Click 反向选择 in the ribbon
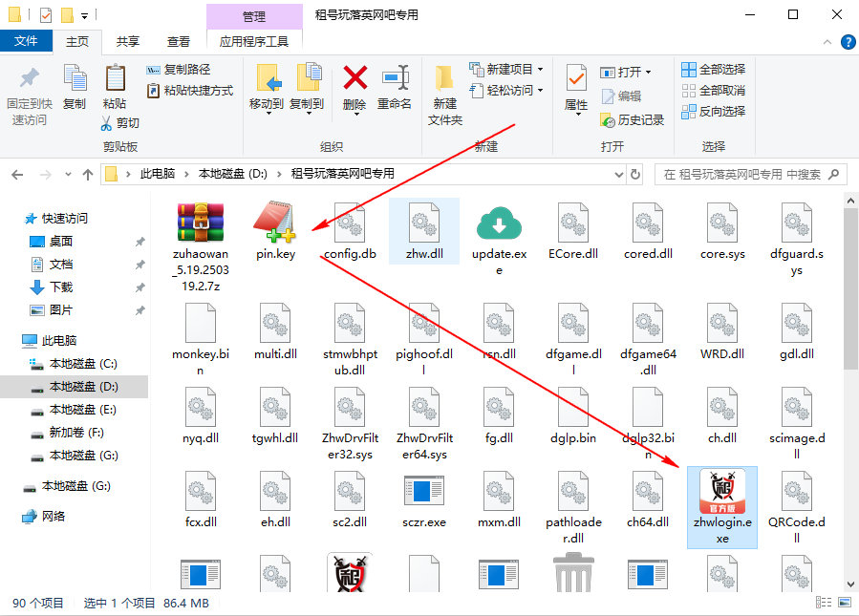 713,111
